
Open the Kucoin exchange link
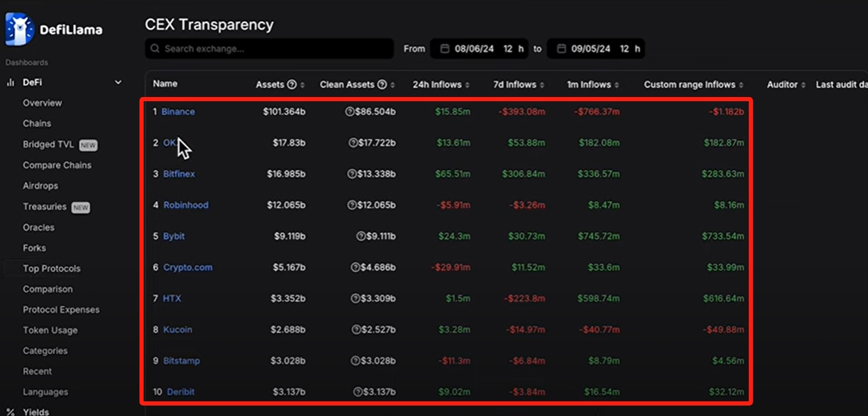coord(178,329)
